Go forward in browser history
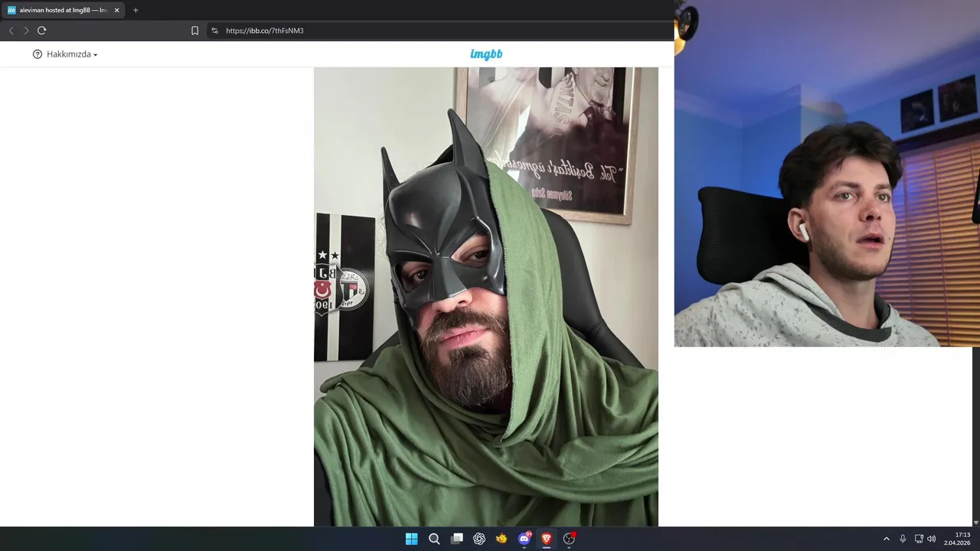Viewport: 980px width, 551px height. 26,31
